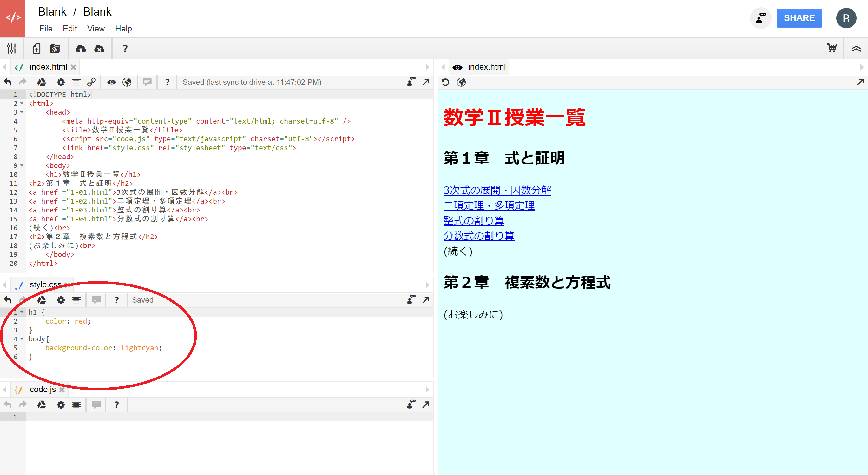
Task: Collapse the head tag fold arrow line 3
Action: click(22, 112)
